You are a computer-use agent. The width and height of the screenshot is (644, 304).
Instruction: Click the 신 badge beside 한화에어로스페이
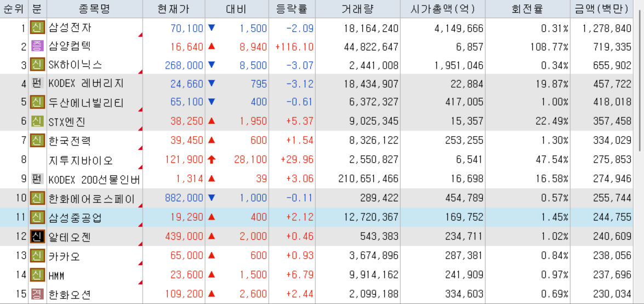point(37,199)
